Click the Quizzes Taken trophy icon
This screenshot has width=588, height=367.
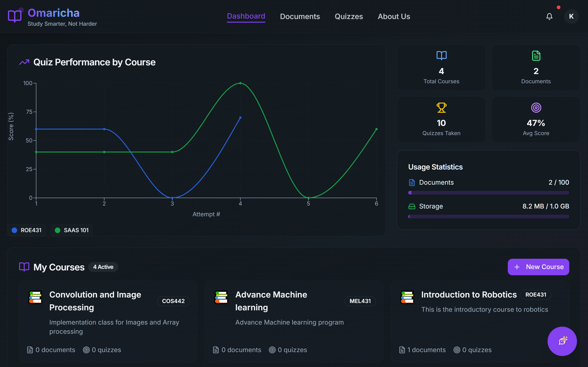[x=441, y=108]
